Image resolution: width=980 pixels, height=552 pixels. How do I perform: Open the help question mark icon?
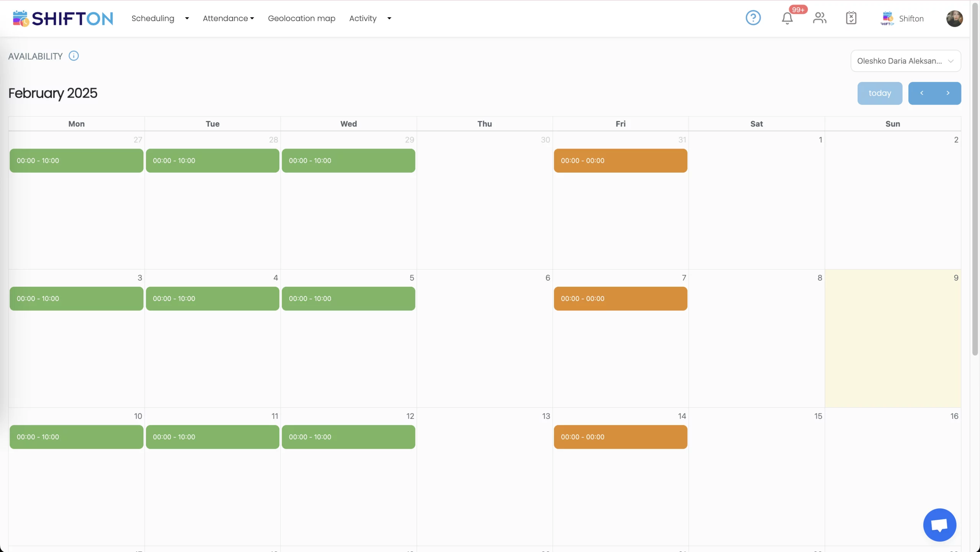tap(753, 18)
